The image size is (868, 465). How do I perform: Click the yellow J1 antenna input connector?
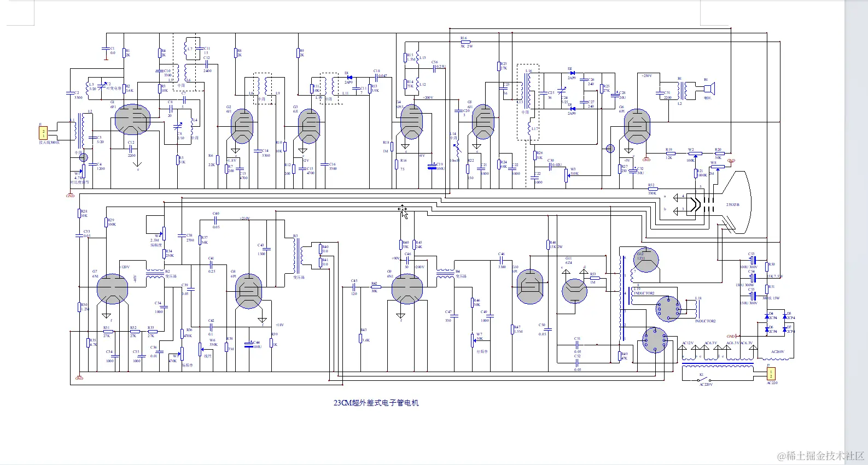point(44,133)
